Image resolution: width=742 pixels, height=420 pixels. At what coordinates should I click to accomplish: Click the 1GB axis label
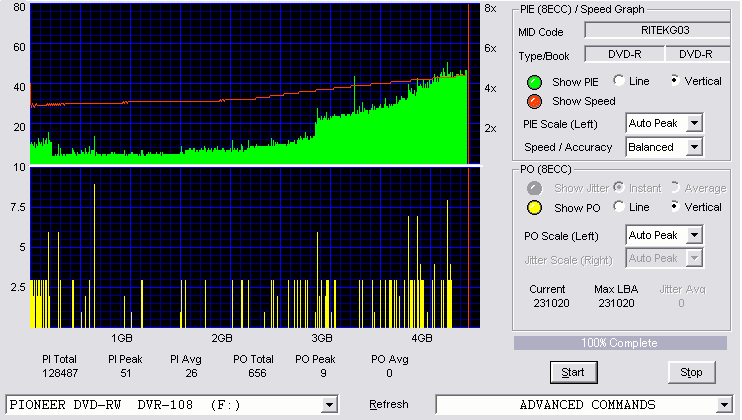click(122, 338)
